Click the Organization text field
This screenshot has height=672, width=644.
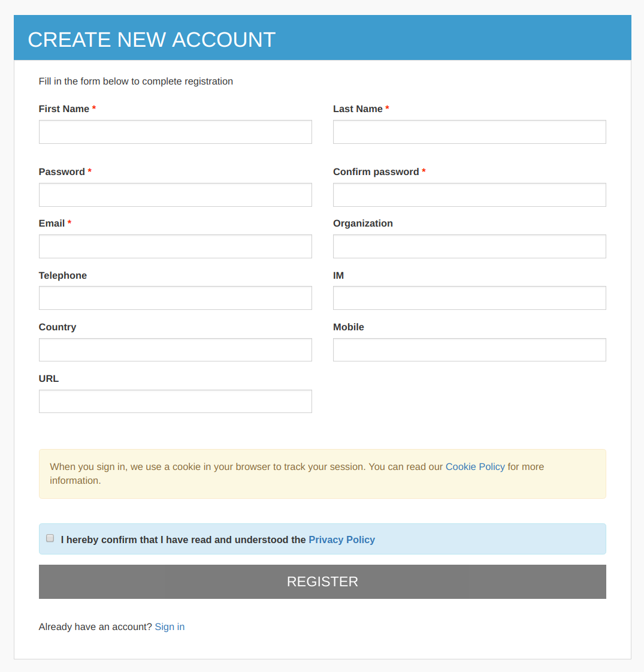coord(469,246)
